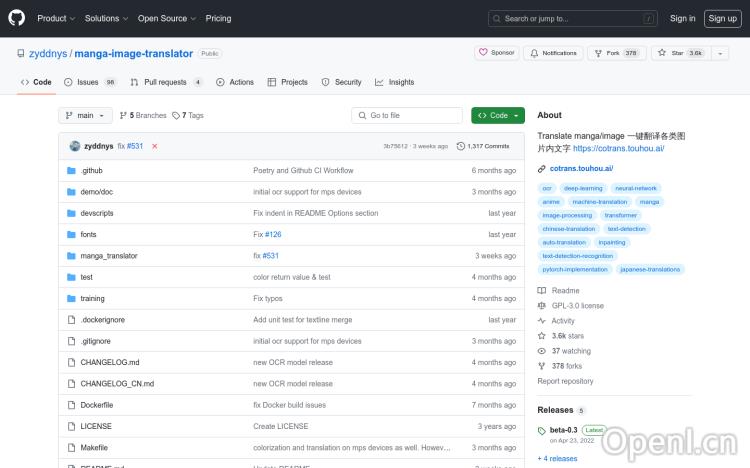The height and width of the screenshot is (468, 750).
Task: Expand the Product menu in header
Action: click(55, 18)
